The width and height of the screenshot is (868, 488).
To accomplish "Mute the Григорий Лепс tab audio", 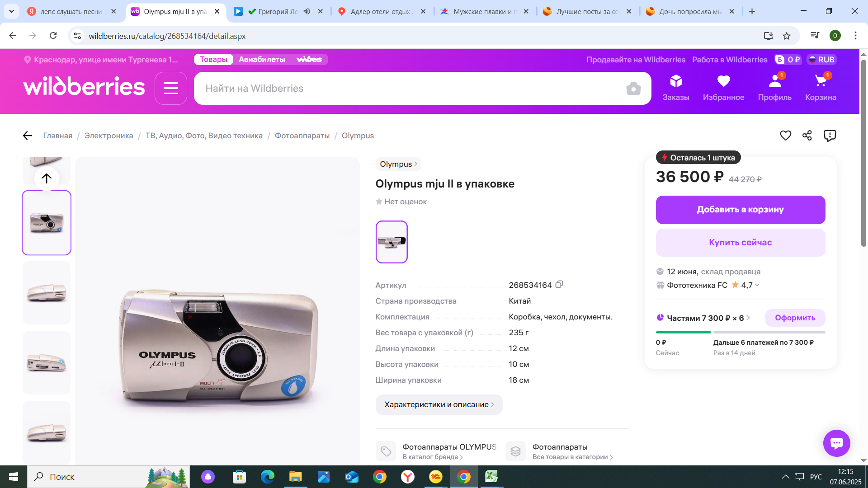I will [307, 11].
